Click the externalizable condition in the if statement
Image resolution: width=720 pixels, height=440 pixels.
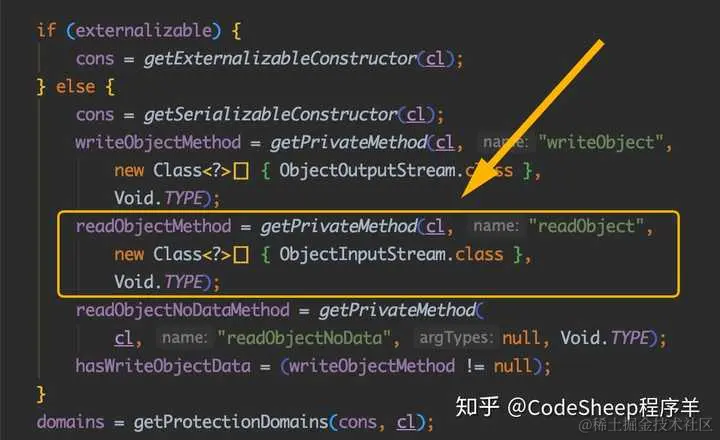click(144, 31)
